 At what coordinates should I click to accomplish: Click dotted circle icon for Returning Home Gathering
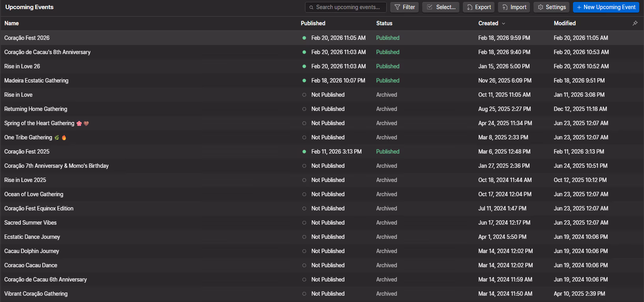(304, 109)
